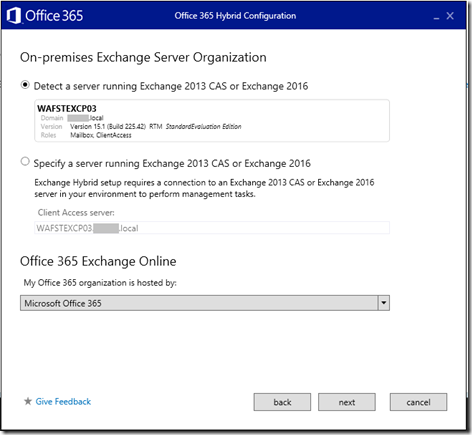Click the Mailbox, ClientAccess roles text

[101, 135]
